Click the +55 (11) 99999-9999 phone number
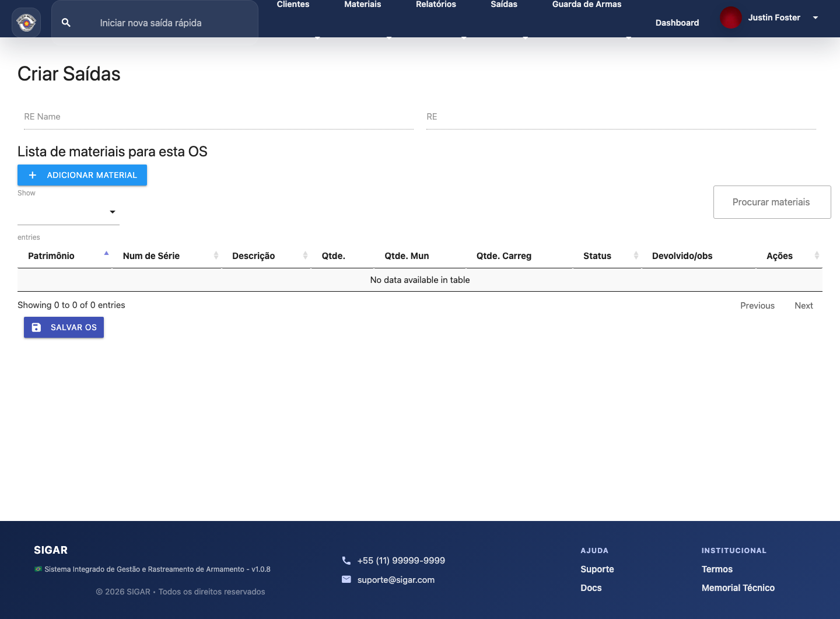This screenshot has height=619, width=840. pyautogui.click(x=401, y=561)
